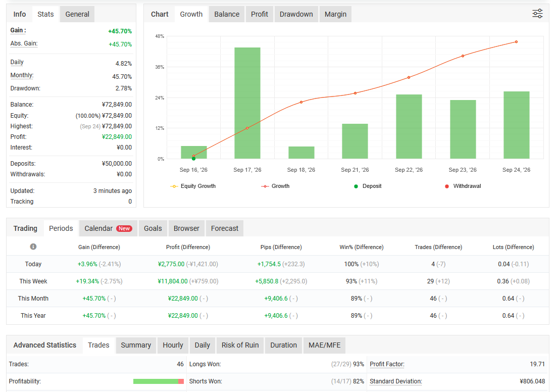This screenshot has width=557, height=392.
Task: Open the Balance chart tab
Action: [x=227, y=14]
